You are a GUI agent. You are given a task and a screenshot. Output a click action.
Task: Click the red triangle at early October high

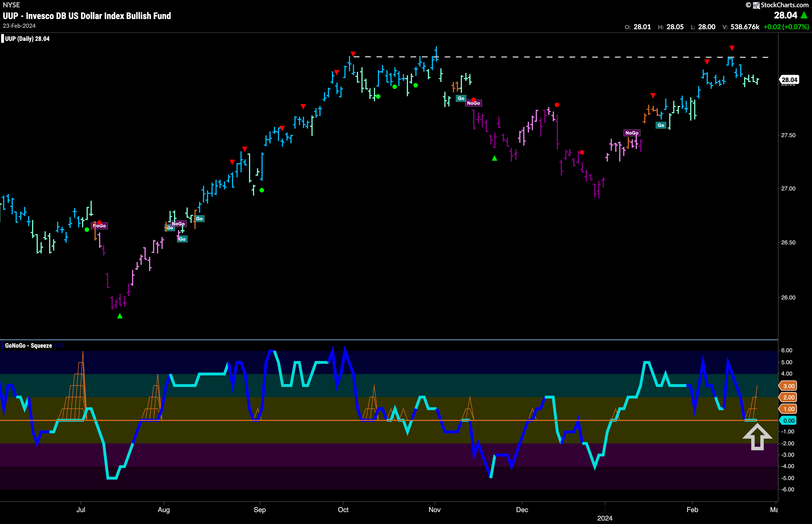(x=353, y=54)
